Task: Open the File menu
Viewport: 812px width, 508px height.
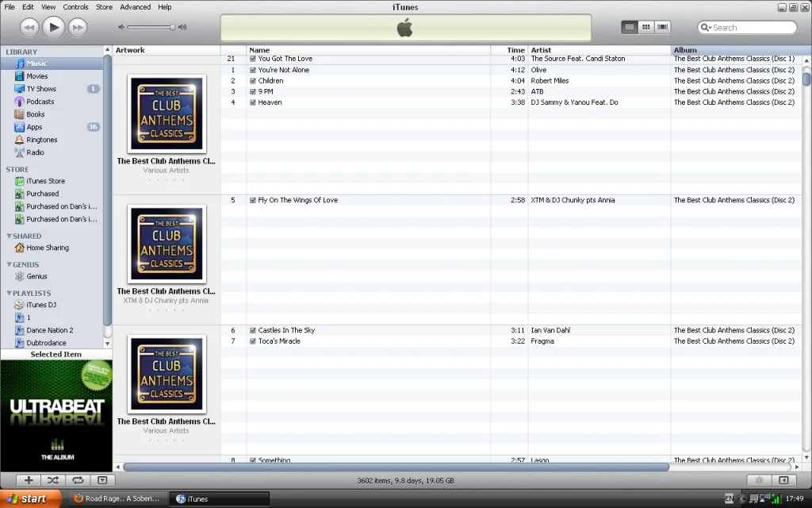Action: coord(10,6)
